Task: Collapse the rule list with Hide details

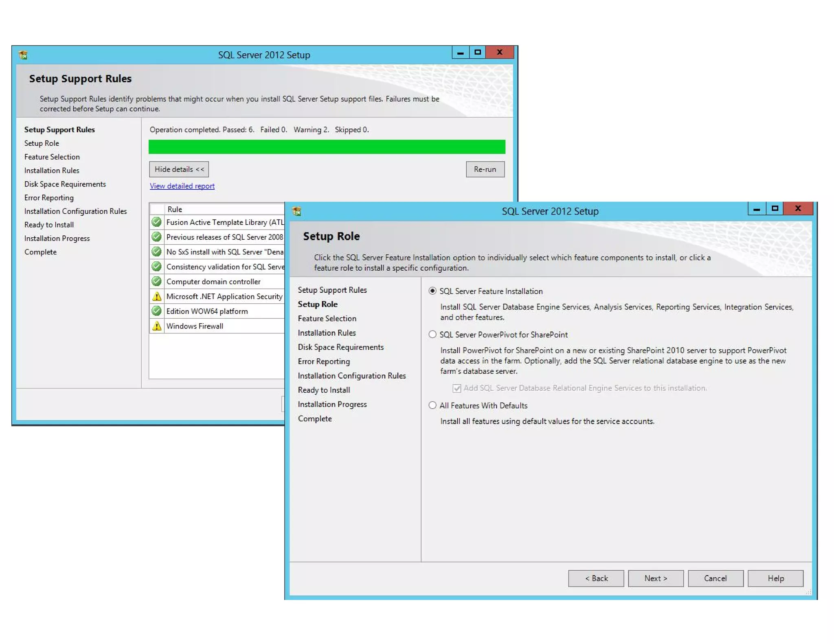Action: coord(179,169)
